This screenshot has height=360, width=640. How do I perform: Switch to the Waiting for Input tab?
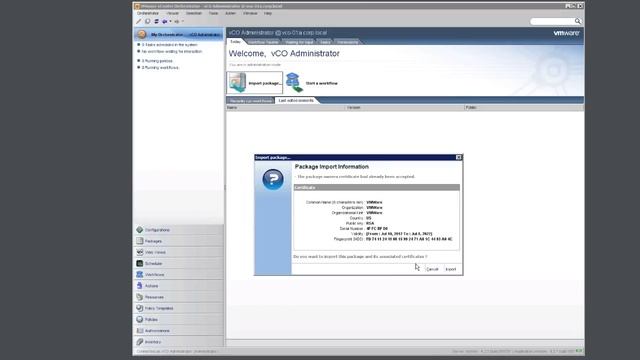pyautogui.click(x=299, y=42)
